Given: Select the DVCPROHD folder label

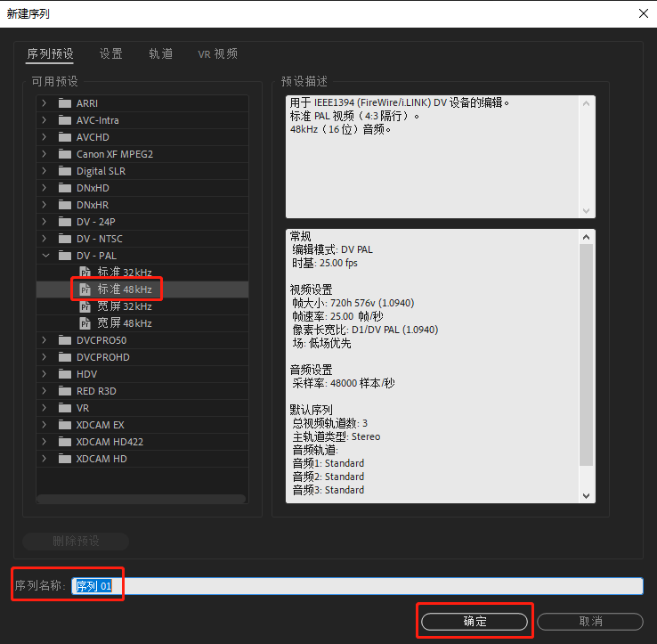Looking at the screenshot, I should pyautogui.click(x=103, y=357).
